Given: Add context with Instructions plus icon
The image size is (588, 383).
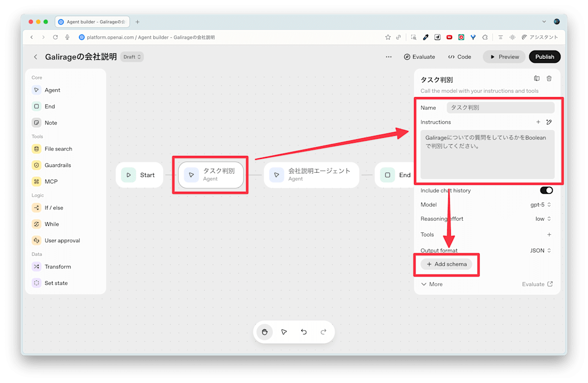Looking at the screenshot, I should (x=538, y=122).
